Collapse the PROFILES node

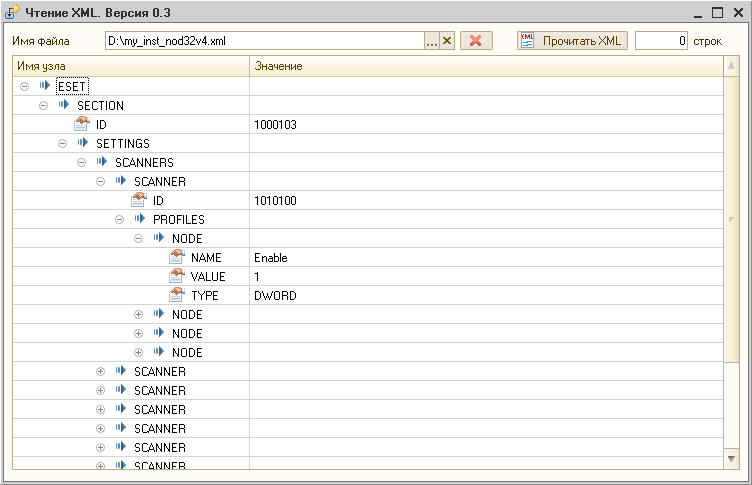point(119,220)
